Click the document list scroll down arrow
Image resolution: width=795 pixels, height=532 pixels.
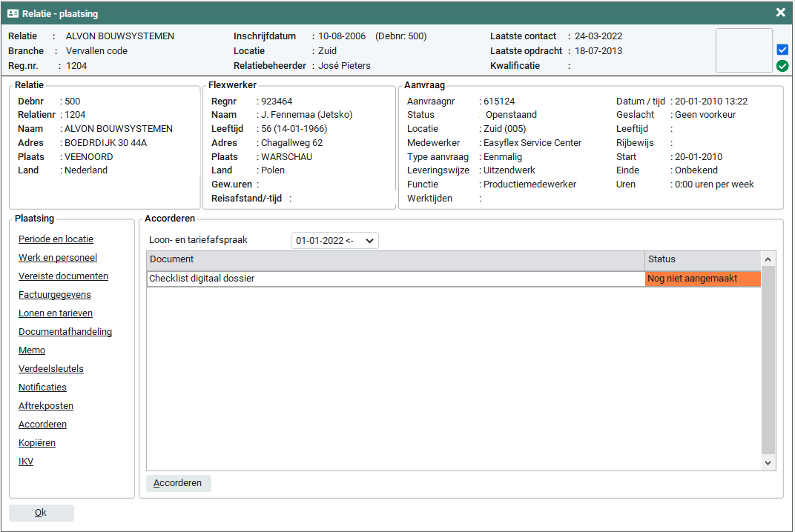click(768, 462)
